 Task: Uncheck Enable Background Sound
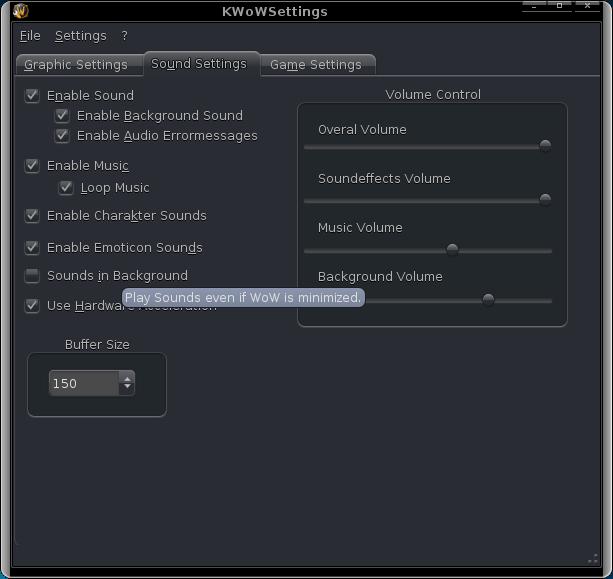(62, 116)
